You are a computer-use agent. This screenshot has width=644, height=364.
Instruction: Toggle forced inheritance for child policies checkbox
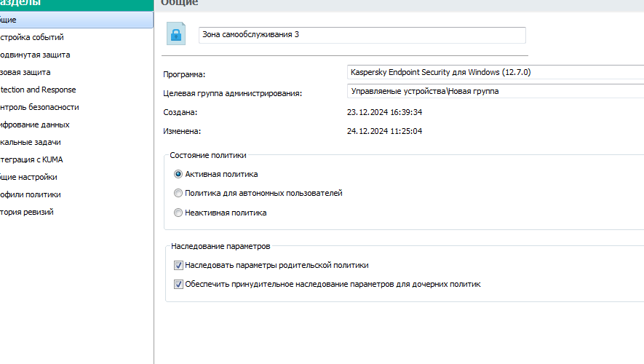(178, 285)
